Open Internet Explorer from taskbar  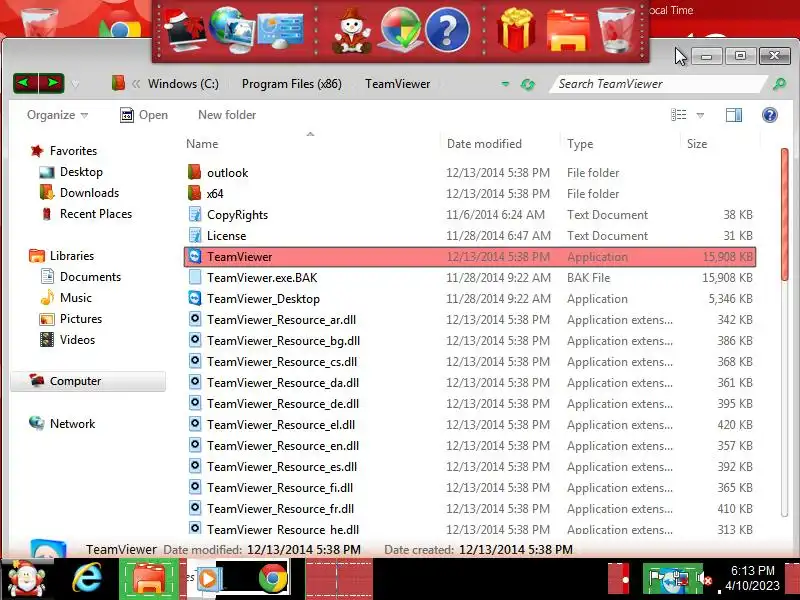(x=87, y=579)
